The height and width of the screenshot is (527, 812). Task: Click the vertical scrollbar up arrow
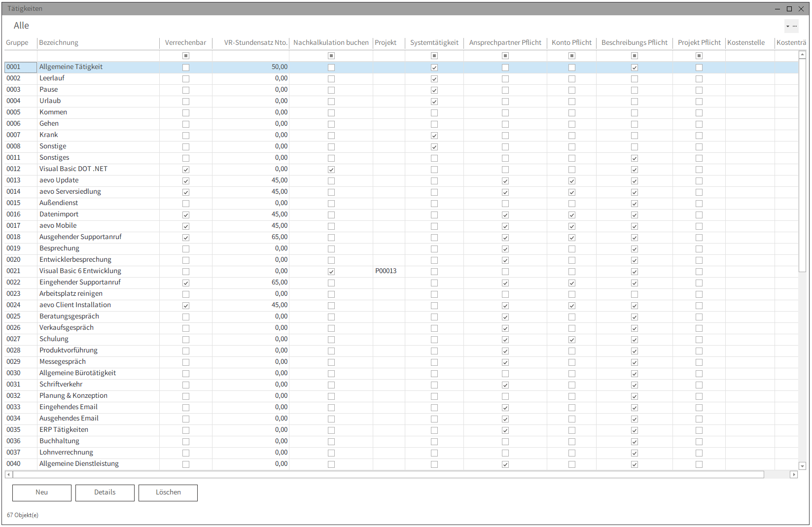(x=803, y=55)
